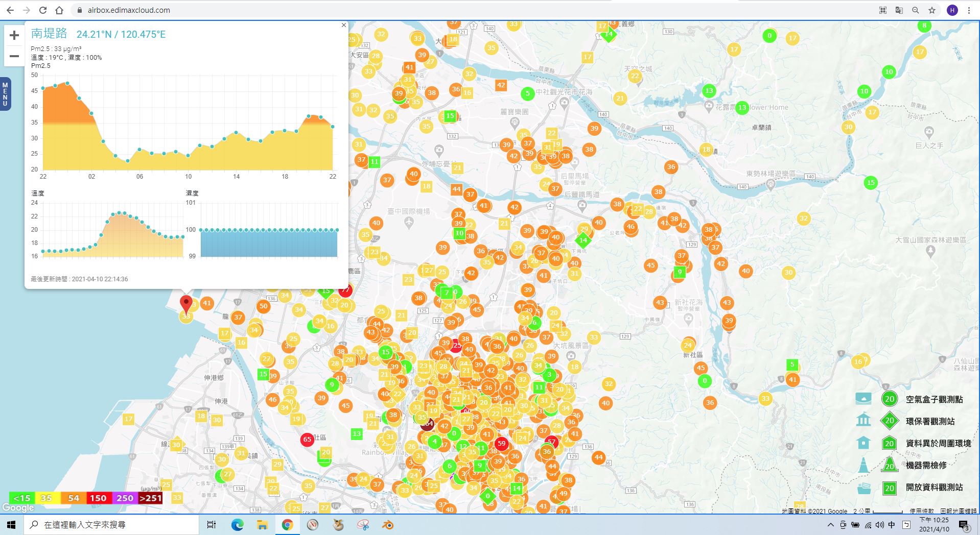980x535 pixels.
Task: Toggle the 機器需檢修 traffic-cone legend icon
Action: tap(864, 465)
